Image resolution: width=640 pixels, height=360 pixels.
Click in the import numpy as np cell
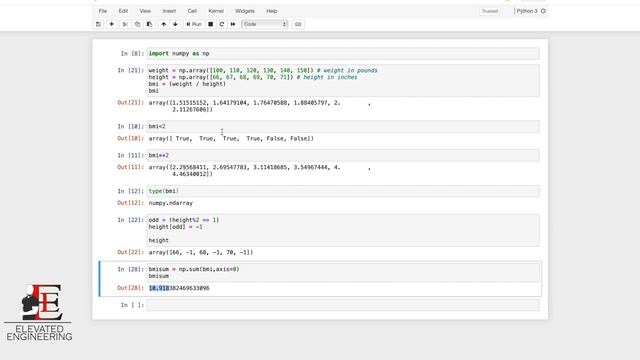[343, 53]
